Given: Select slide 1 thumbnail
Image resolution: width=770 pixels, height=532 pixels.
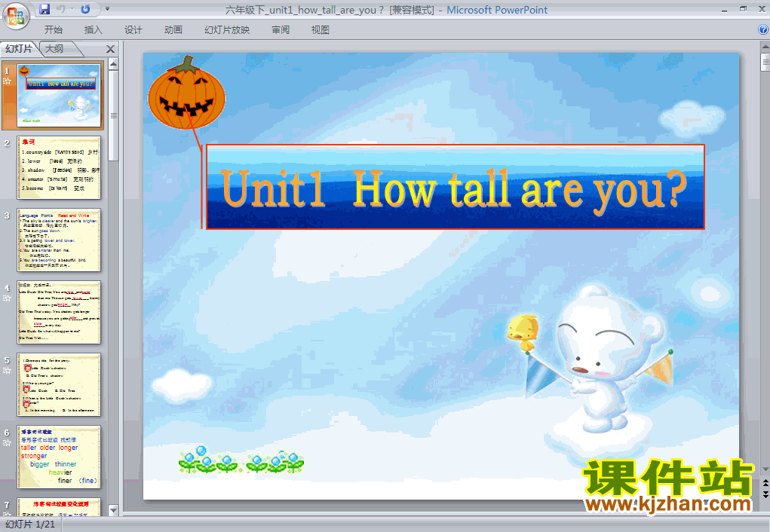Looking at the screenshot, I should (60, 95).
